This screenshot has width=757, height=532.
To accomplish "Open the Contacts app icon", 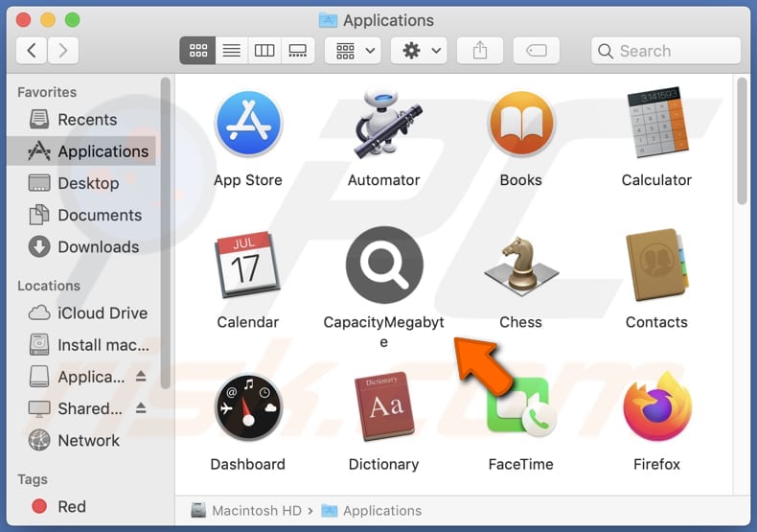I will point(657,265).
